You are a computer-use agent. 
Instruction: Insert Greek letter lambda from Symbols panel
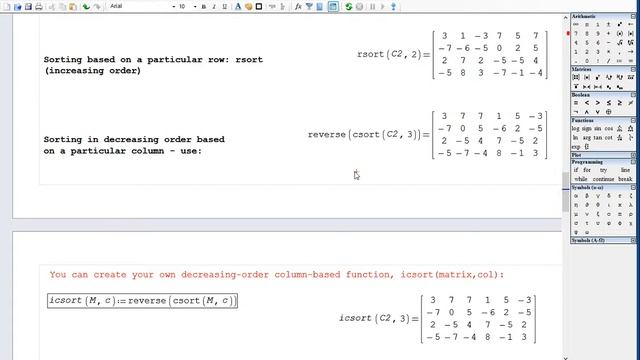pyautogui.click(x=631, y=205)
